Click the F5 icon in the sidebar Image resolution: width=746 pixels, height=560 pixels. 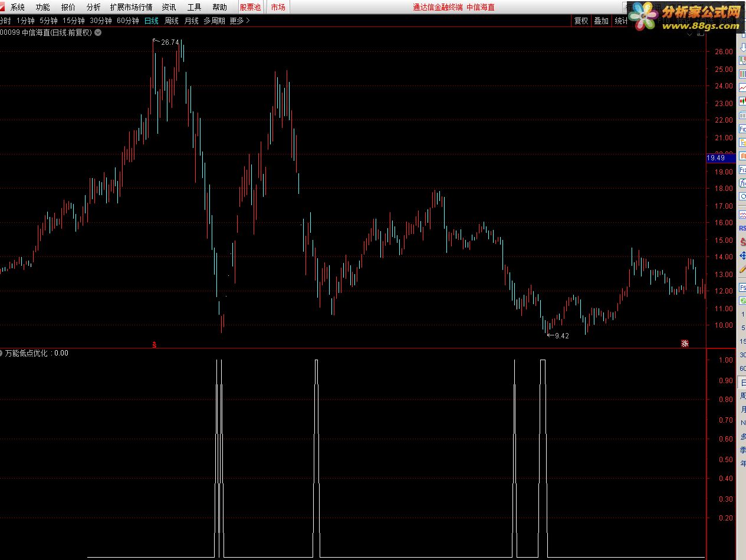[x=742, y=288]
